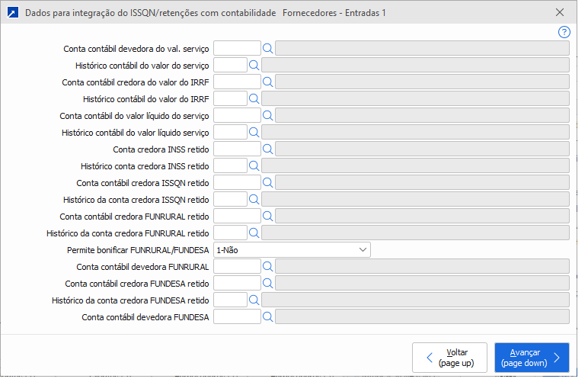Open lookup for Histórico contábil do valor do IRRF
This screenshot has height=382, width=588.
point(254,98)
